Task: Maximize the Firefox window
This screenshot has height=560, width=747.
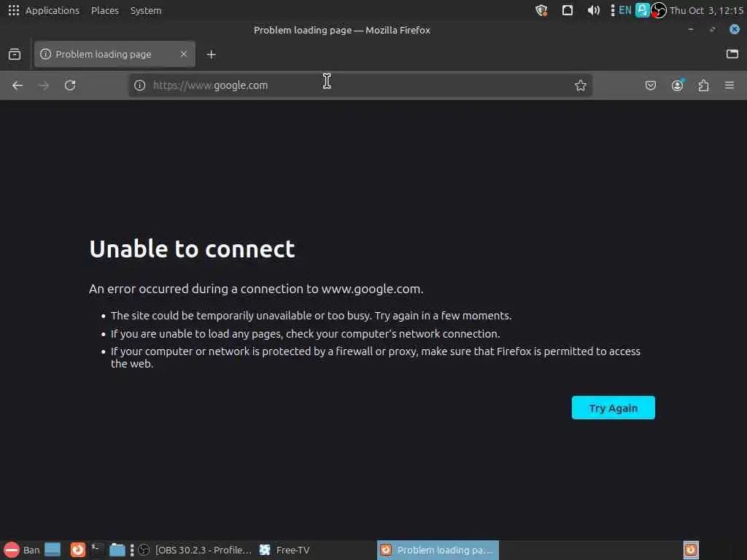Action: [x=713, y=29]
